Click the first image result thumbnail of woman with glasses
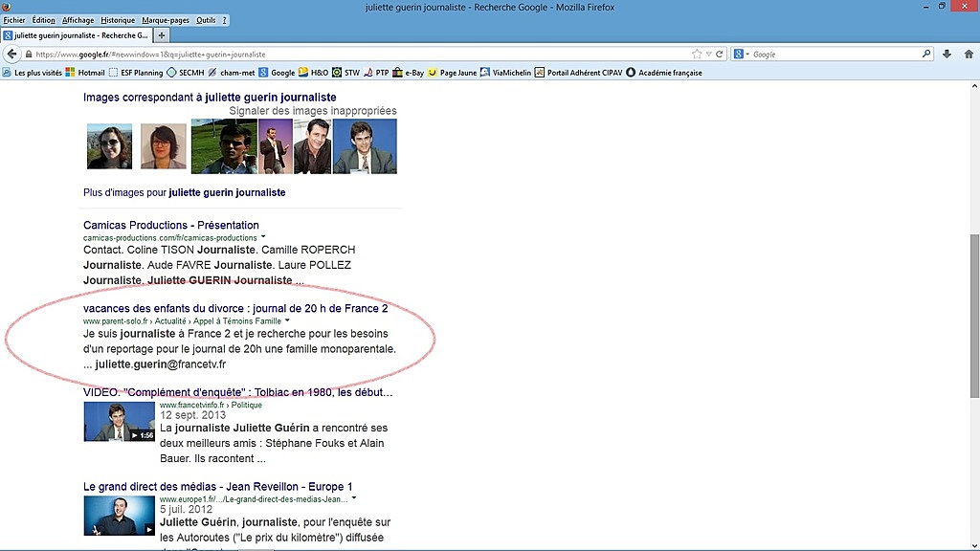The width and height of the screenshot is (980, 551). click(x=109, y=146)
